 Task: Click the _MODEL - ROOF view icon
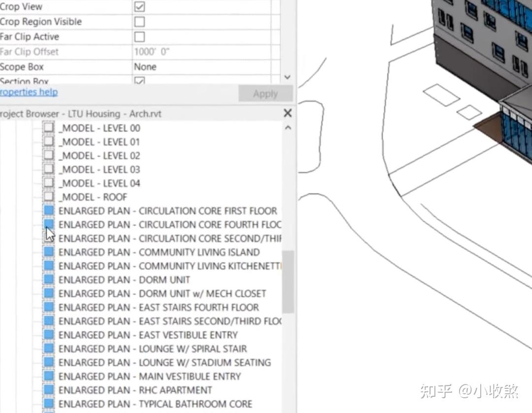pyautogui.click(x=48, y=196)
